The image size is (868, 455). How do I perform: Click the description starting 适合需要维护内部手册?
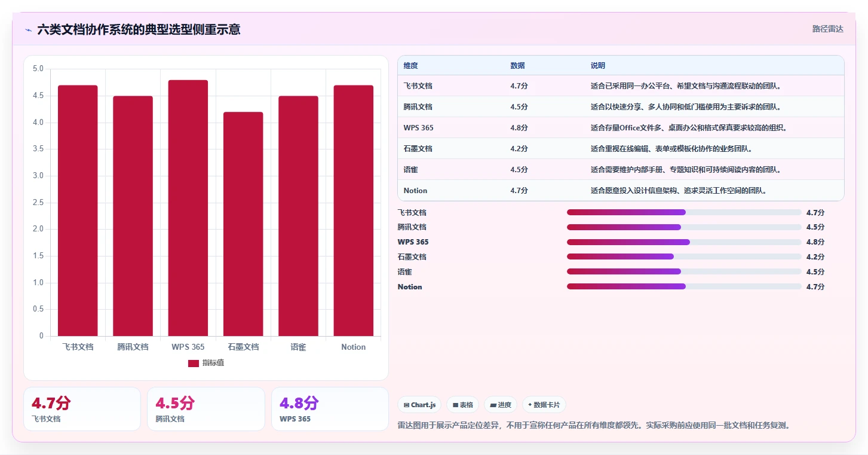click(x=686, y=170)
